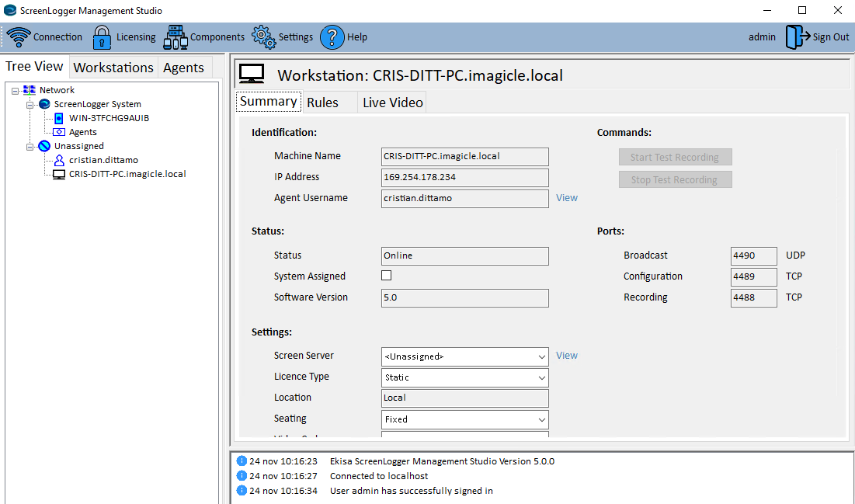Click the Start Test Recording button
855x504 pixels.
point(675,157)
